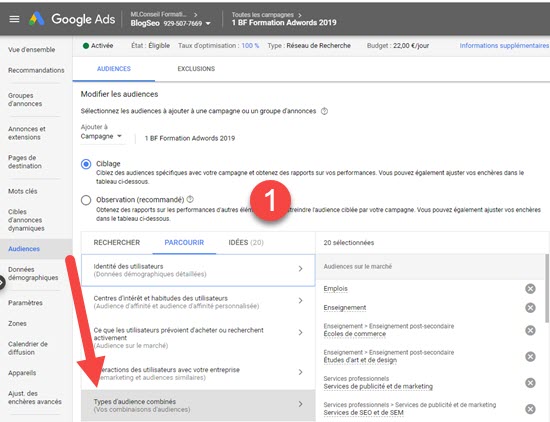Click the 20 sélectionnées label
Screen dimensions: 550x422
tap(349, 243)
